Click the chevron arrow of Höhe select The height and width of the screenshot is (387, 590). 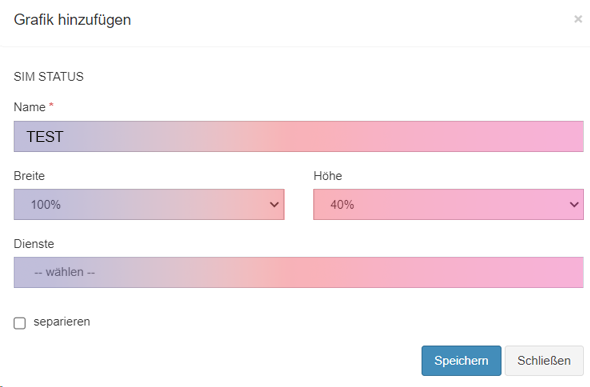pyautogui.click(x=574, y=205)
